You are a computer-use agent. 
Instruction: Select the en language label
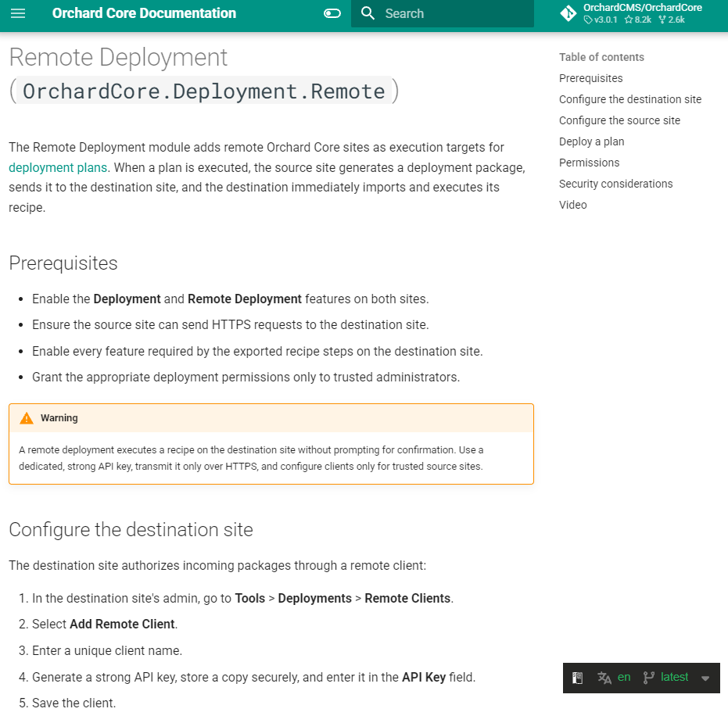click(624, 678)
